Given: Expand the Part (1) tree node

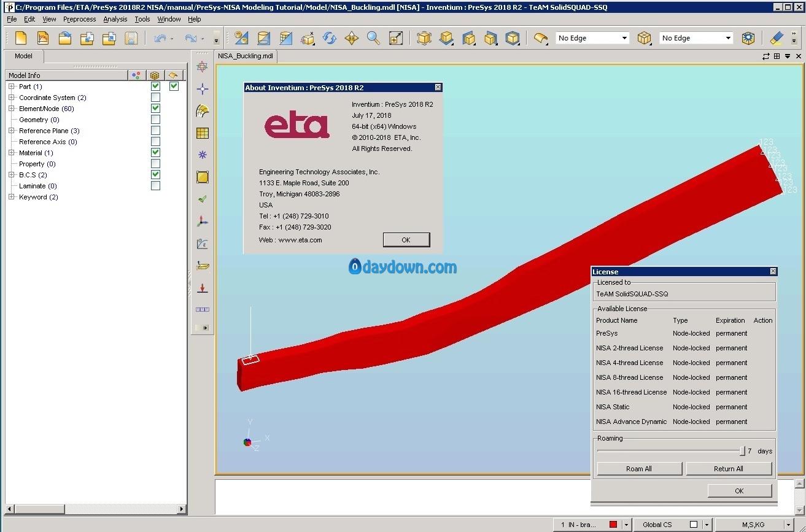Looking at the screenshot, I should coord(12,87).
